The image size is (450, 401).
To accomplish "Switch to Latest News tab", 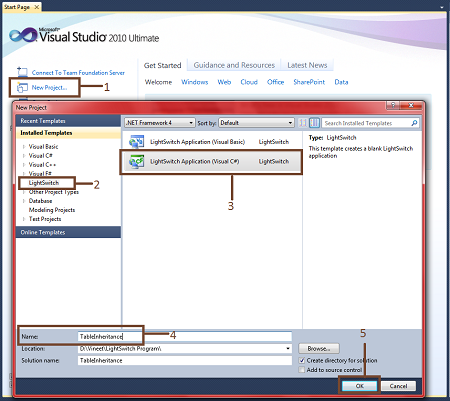I will (x=307, y=65).
